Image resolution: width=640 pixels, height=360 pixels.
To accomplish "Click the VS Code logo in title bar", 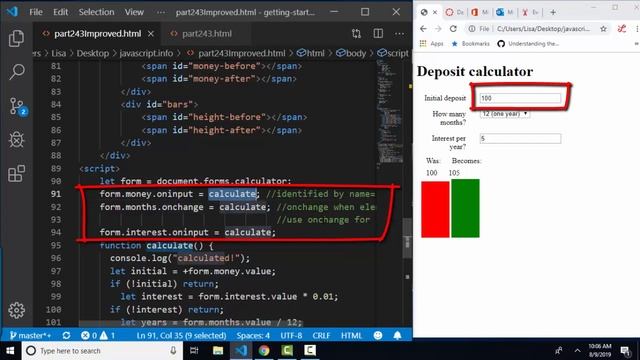I will coord(12,11).
